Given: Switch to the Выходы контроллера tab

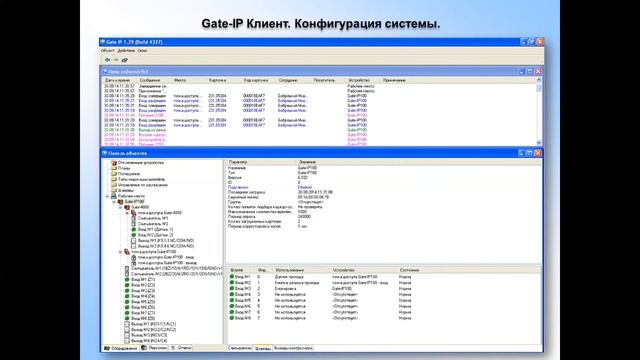Looking at the screenshot, I should pyautogui.click(x=293, y=349).
